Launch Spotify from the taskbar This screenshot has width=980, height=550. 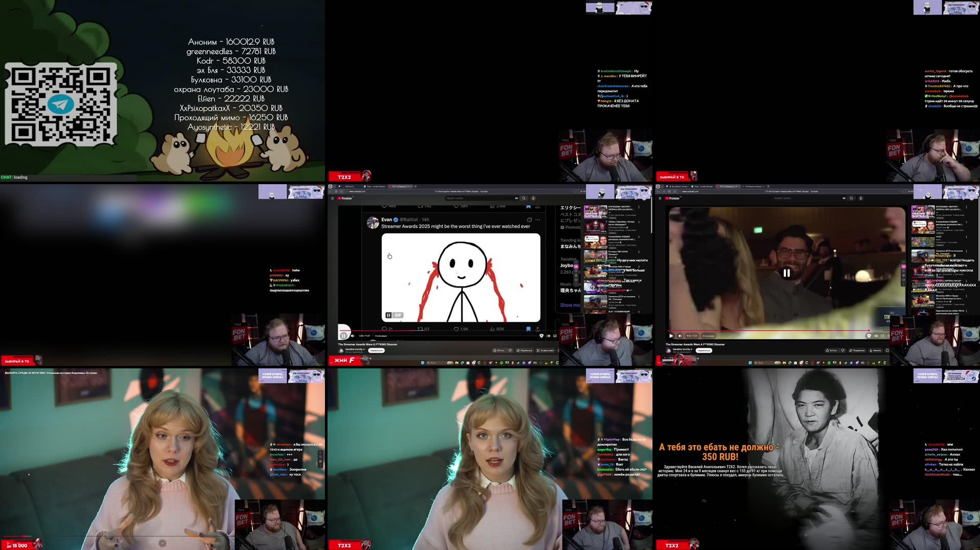[502, 362]
